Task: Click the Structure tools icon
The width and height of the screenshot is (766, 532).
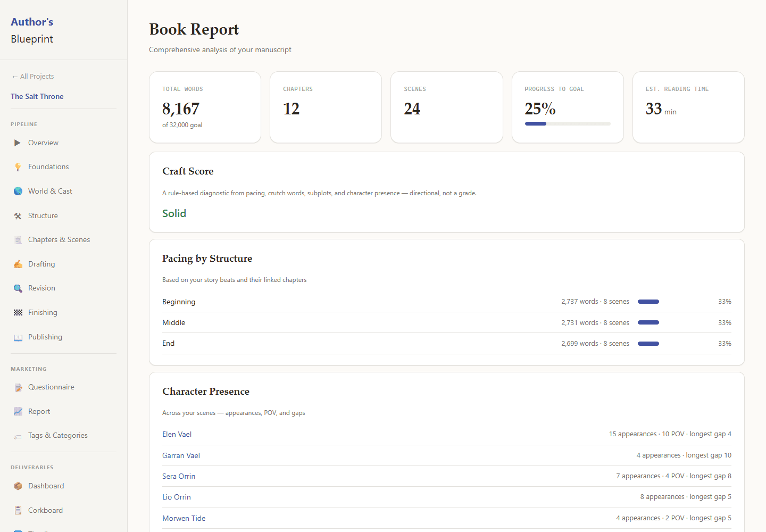Action: [18, 215]
